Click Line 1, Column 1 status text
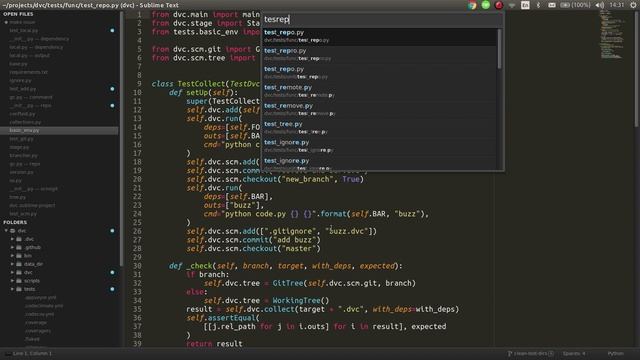Screen dimensions: 640x360 point(33,353)
